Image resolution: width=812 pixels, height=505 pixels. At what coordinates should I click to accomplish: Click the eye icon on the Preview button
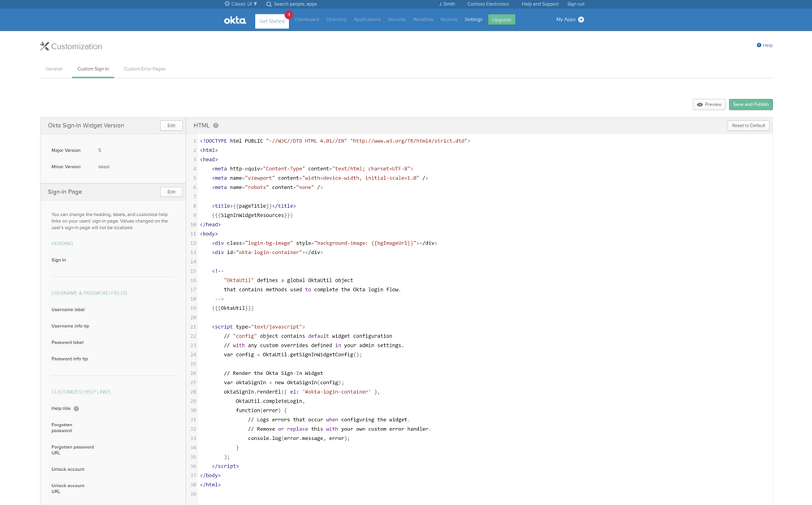click(x=700, y=103)
